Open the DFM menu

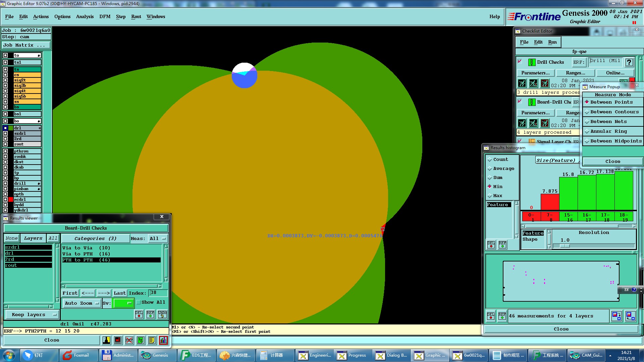[105, 16]
